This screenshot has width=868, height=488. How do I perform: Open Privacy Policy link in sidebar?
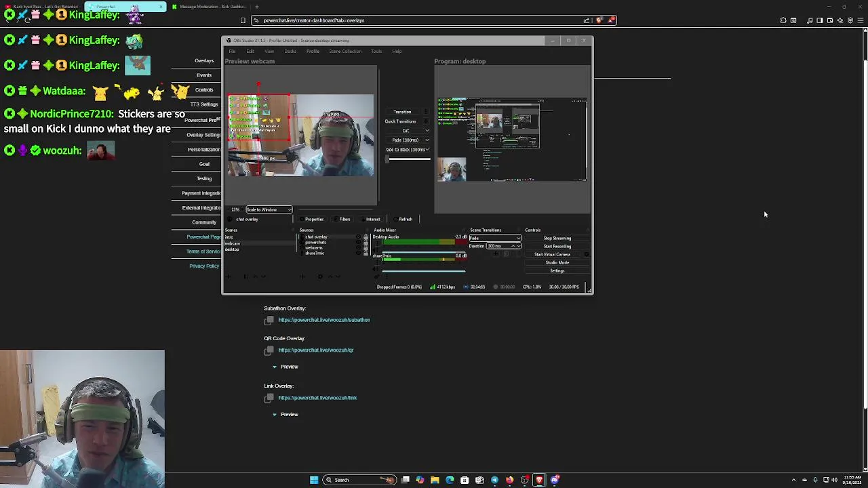coord(204,266)
